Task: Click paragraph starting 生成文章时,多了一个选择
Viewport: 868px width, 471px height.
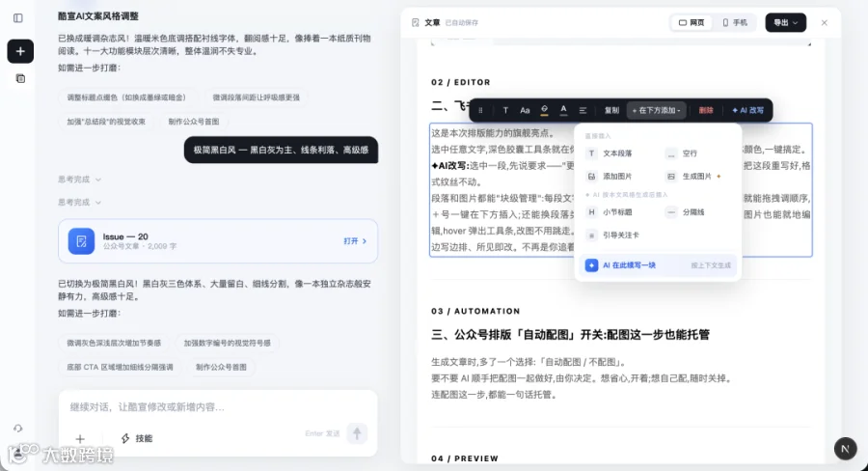Action: pos(529,362)
